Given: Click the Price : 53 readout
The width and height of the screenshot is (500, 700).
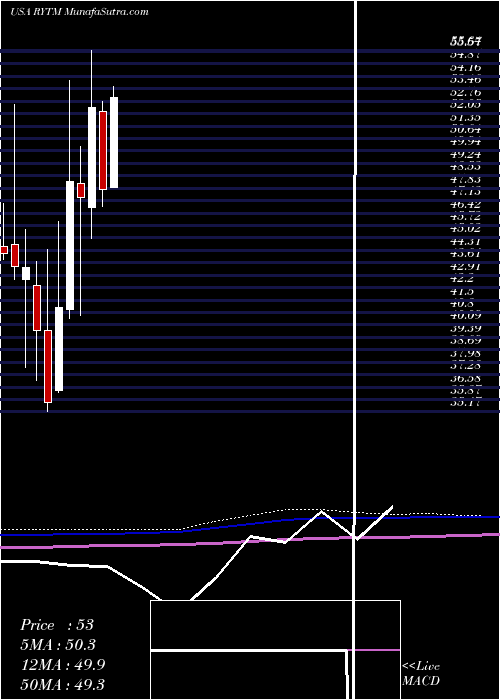Looking at the screenshot, I should pos(57,625).
